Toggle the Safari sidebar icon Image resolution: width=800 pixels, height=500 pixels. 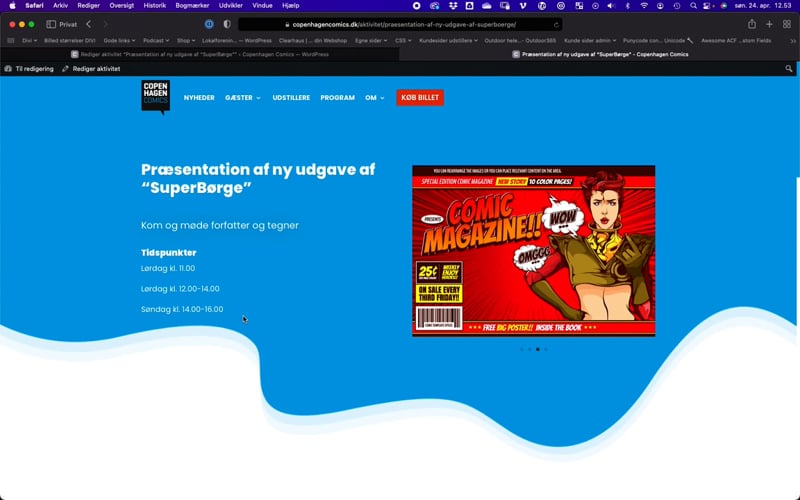pos(51,24)
